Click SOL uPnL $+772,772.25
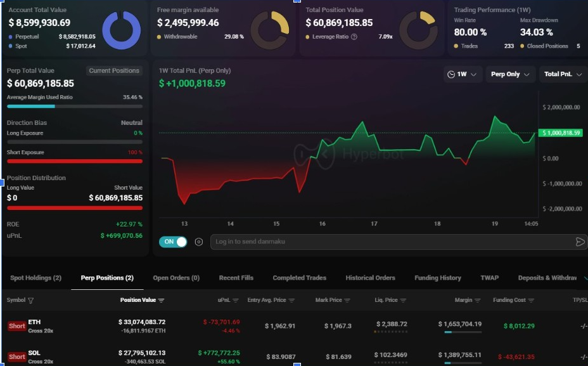The height and width of the screenshot is (366, 588). tap(219, 353)
